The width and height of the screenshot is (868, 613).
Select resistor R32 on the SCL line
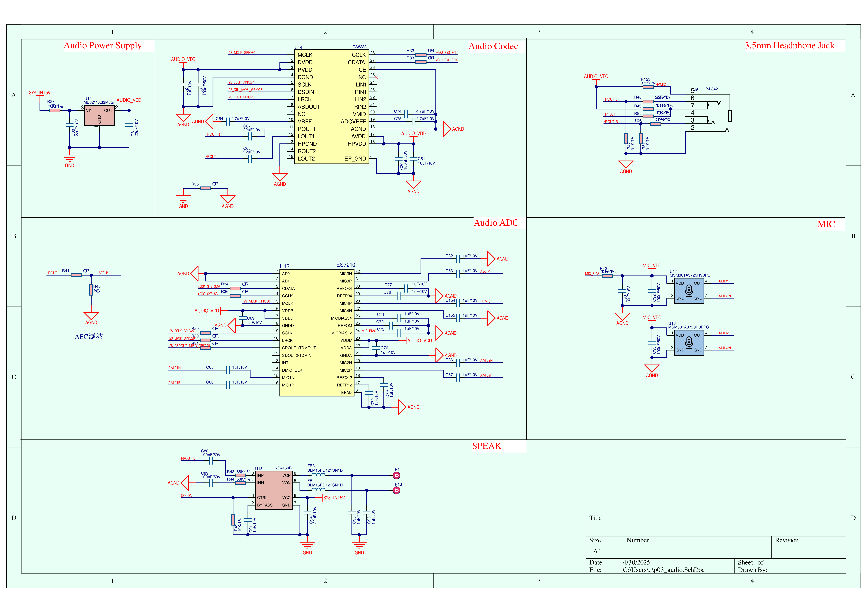(421, 55)
